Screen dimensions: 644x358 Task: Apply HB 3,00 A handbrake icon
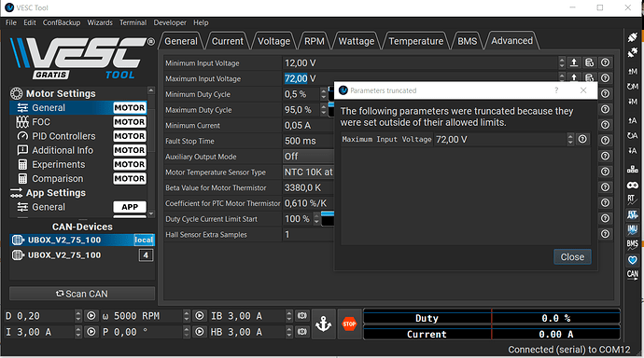(x=301, y=331)
